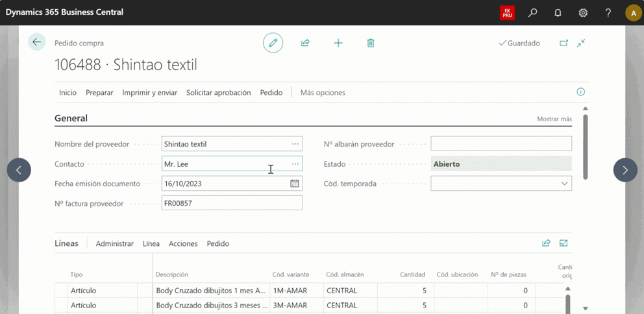This screenshot has width=644, height=314.
Task: Expand the Cód. temporada dropdown
Action: point(563,184)
